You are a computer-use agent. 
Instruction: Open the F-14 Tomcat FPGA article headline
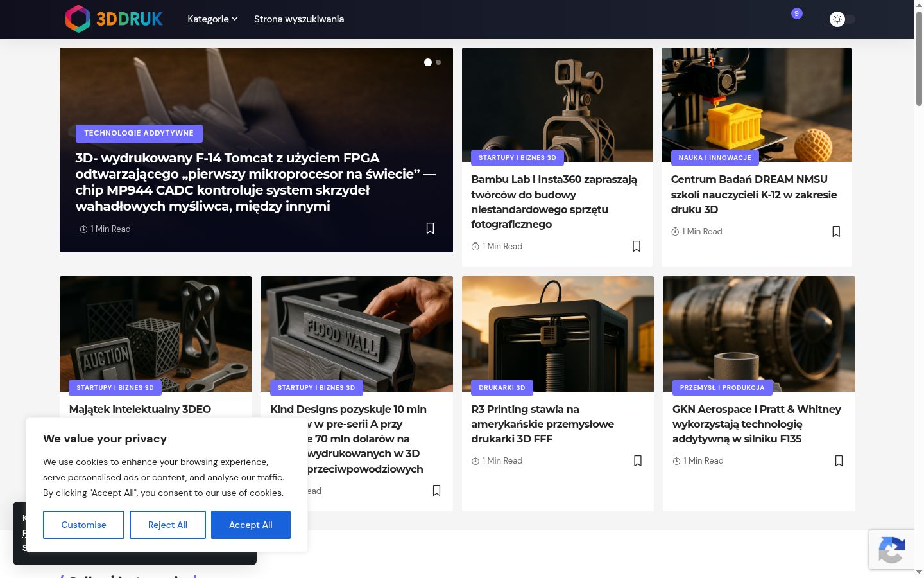(256, 182)
